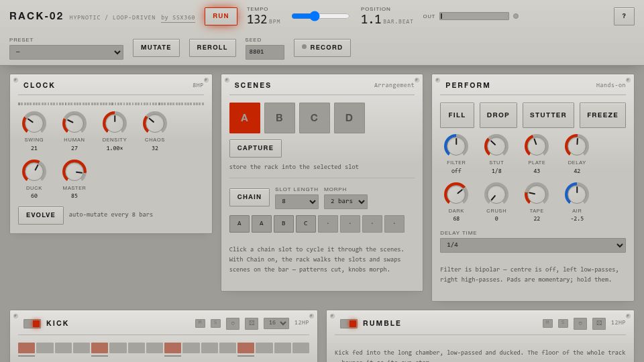Open the SLOT LENGTH dropdown
644x362 pixels.
(x=297, y=202)
